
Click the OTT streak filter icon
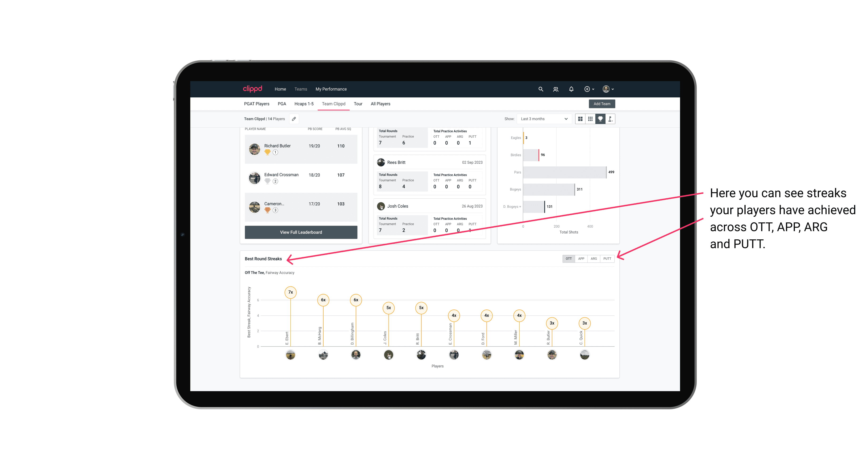point(568,258)
